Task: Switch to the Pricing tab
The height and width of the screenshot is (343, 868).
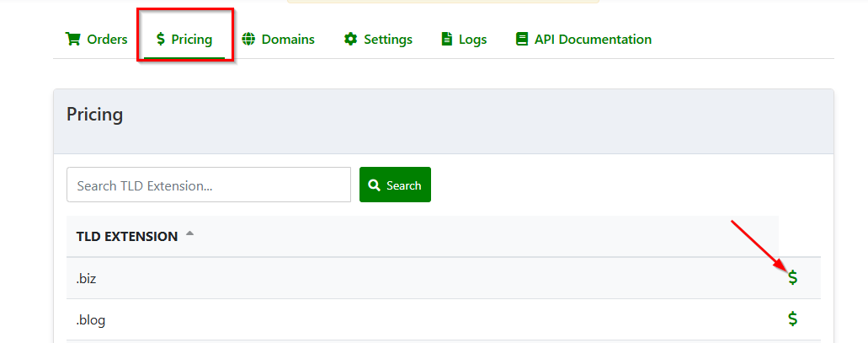Action: click(184, 40)
